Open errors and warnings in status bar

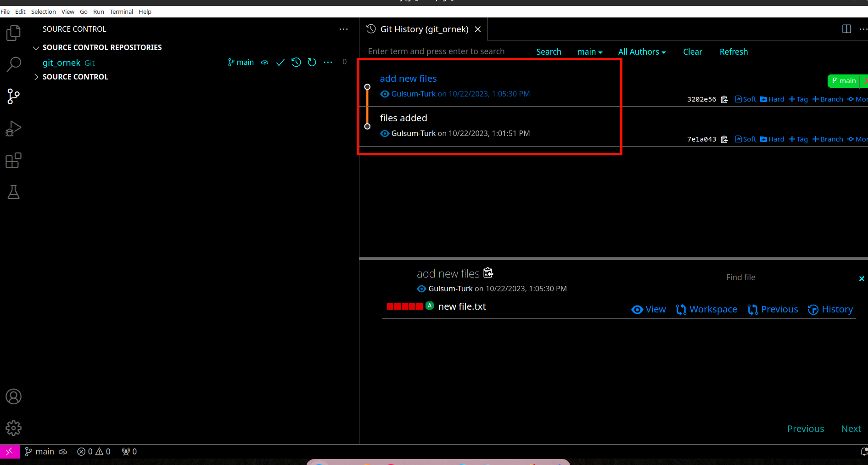[x=94, y=452]
